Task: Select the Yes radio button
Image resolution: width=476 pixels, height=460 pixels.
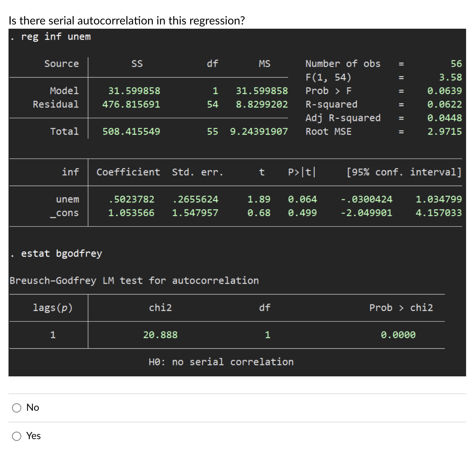Action: click(16, 436)
